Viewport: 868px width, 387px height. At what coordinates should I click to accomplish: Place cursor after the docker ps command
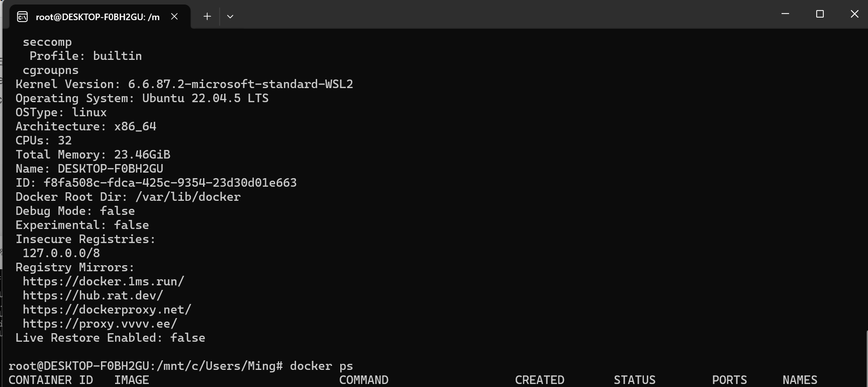(355, 366)
